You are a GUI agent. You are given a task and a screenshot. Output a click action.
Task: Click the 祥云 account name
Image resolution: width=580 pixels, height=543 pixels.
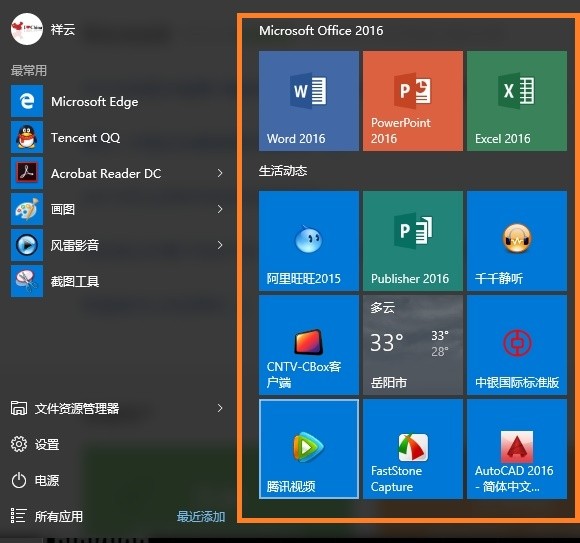(x=63, y=29)
